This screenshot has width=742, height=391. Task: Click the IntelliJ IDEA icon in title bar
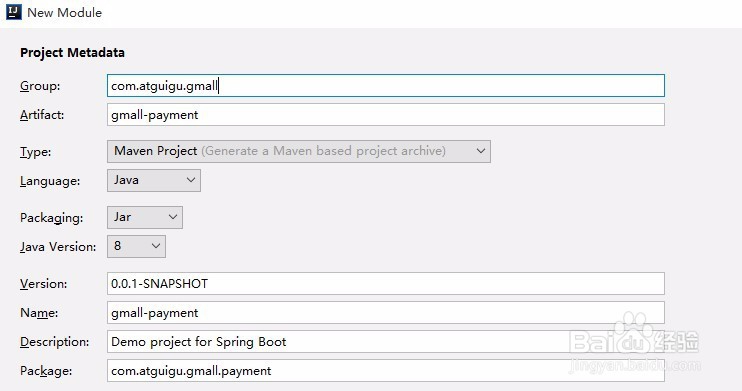14,11
